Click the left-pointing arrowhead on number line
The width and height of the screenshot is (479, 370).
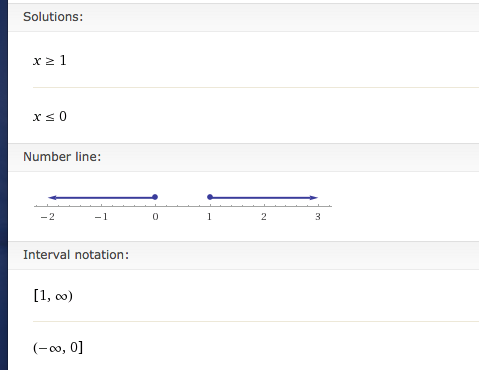[52, 198]
